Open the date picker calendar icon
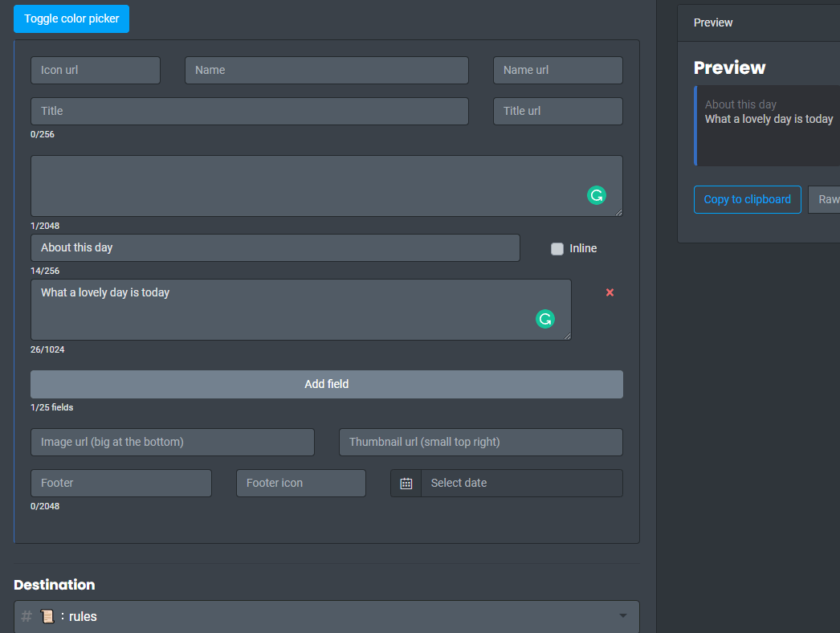The width and height of the screenshot is (840, 633). coord(406,483)
